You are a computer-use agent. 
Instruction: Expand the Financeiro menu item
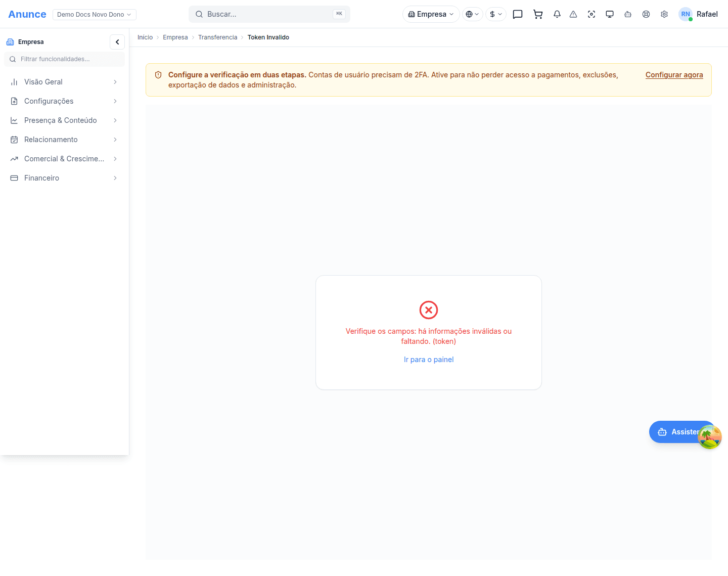(x=64, y=178)
